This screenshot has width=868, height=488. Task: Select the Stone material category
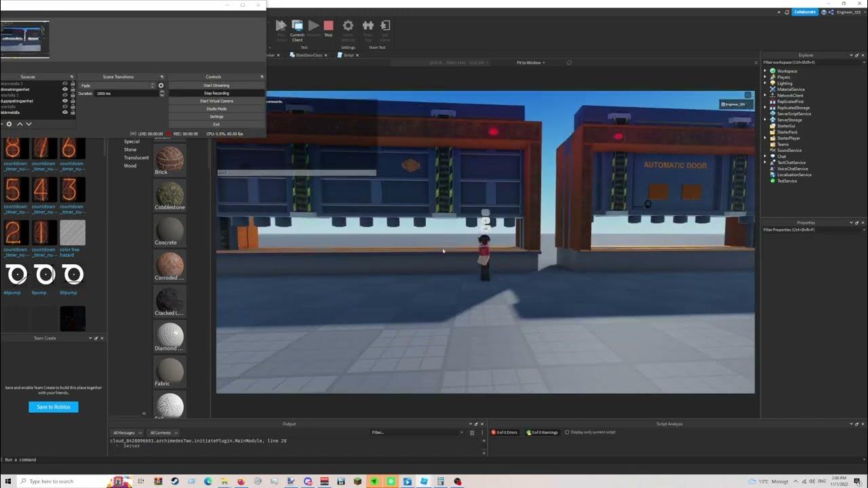tap(130, 150)
